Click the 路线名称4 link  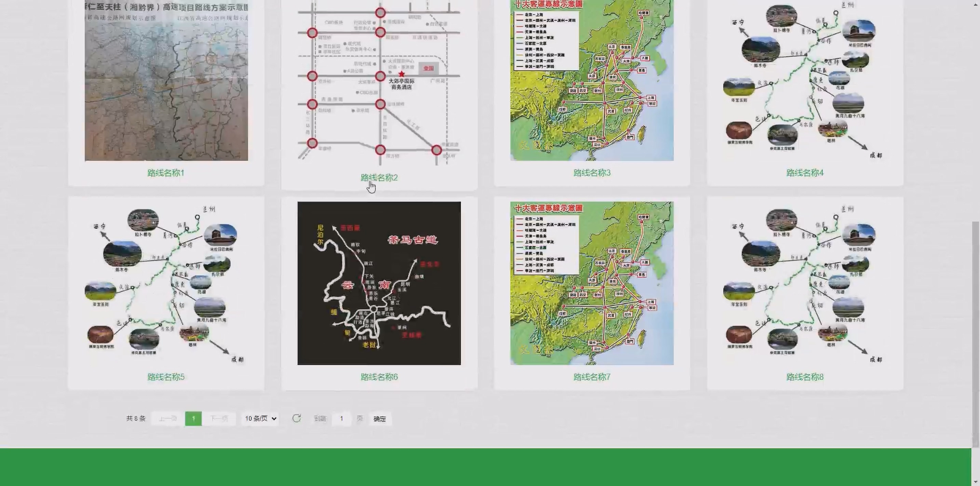(x=805, y=173)
